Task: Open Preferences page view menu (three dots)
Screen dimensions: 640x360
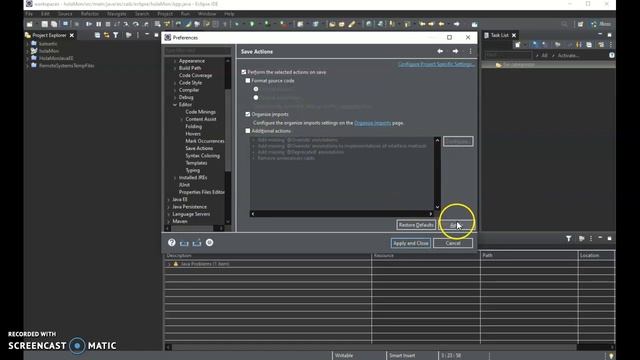Action: pyautogui.click(x=470, y=51)
